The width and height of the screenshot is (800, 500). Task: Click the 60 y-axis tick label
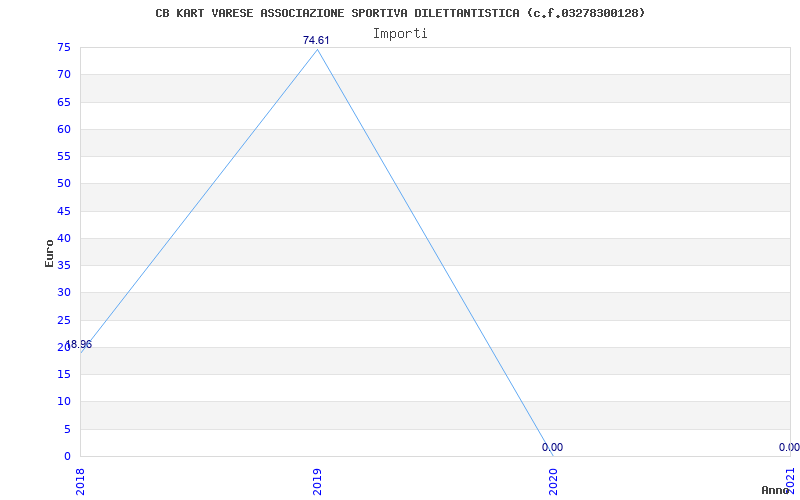(64, 129)
